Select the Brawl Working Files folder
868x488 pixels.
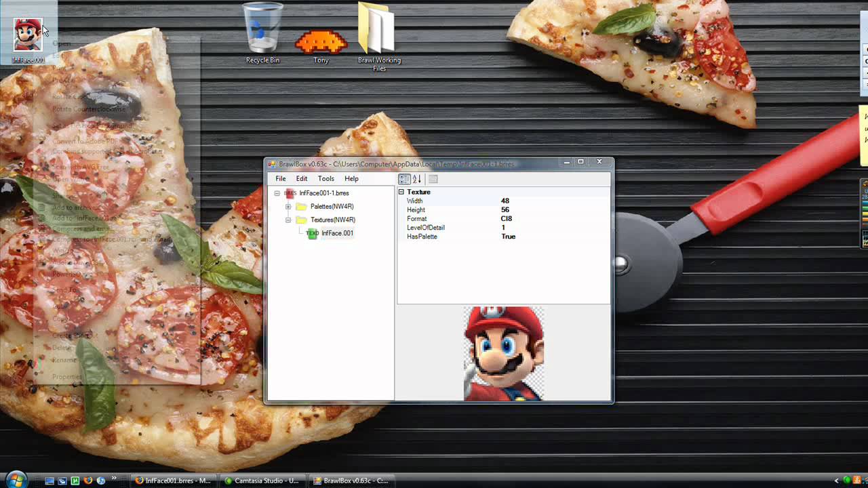pos(379,37)
